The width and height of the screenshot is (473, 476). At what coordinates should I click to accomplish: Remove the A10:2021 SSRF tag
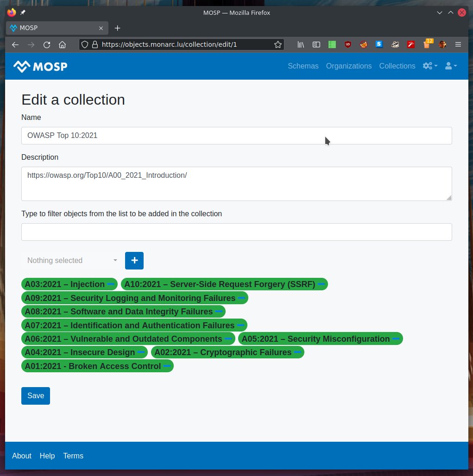(x=321, y=284)
